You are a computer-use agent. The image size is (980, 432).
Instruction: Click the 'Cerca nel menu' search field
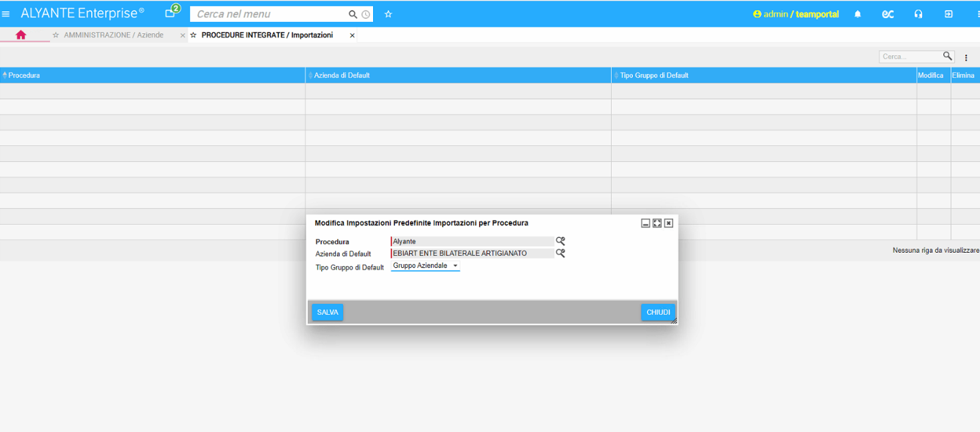(270, 14)
